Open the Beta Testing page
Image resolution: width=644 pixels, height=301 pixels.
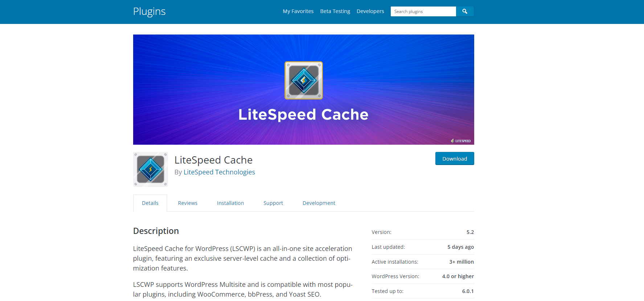tap(335, 11)
